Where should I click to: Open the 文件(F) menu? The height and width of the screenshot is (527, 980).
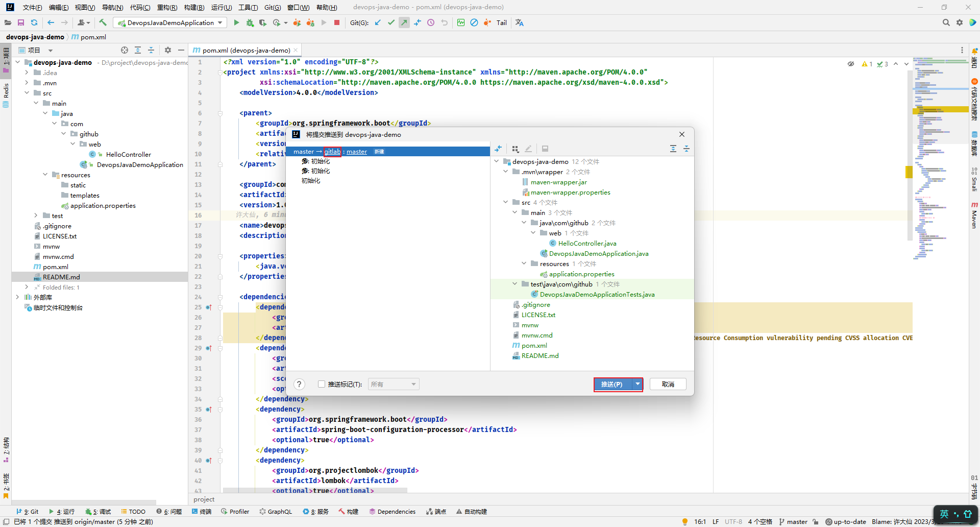click(x=32, y=7)
